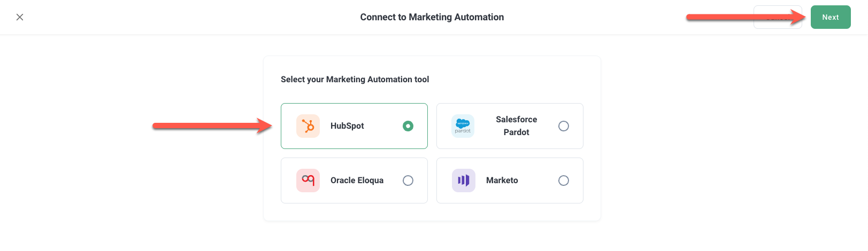Click the red Oracle Eloqua logo icon
This screenshot has width=868, height=251.
(x=308, y=181)
